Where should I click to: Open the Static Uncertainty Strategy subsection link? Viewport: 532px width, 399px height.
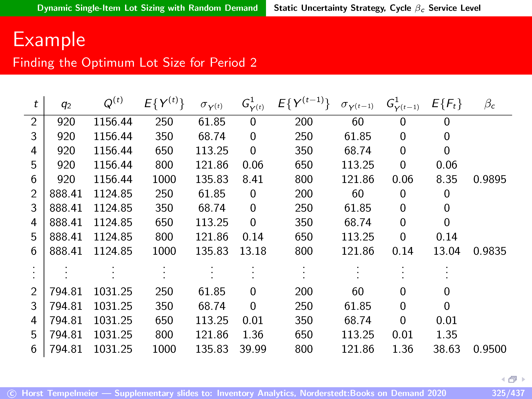pos(377,8)
